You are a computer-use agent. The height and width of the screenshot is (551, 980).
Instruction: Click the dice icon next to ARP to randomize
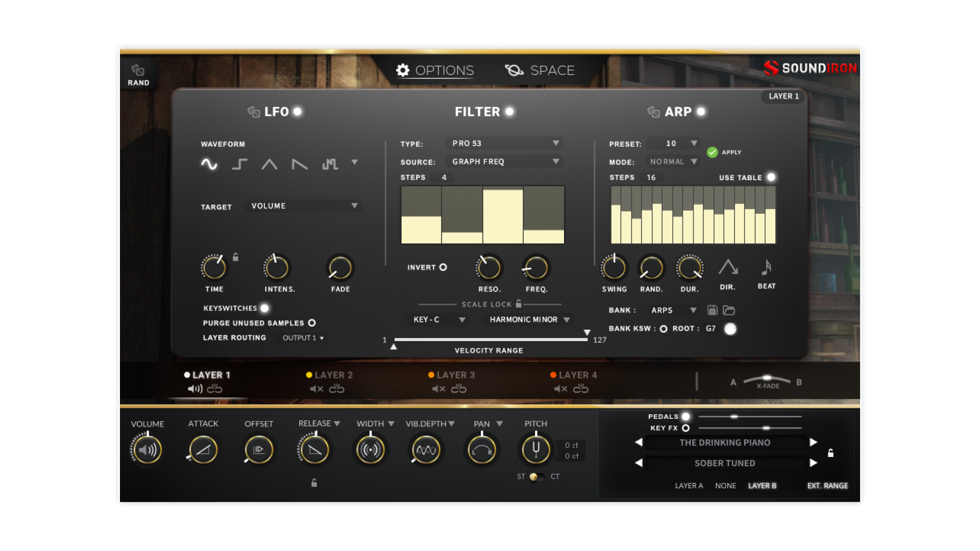653,111
